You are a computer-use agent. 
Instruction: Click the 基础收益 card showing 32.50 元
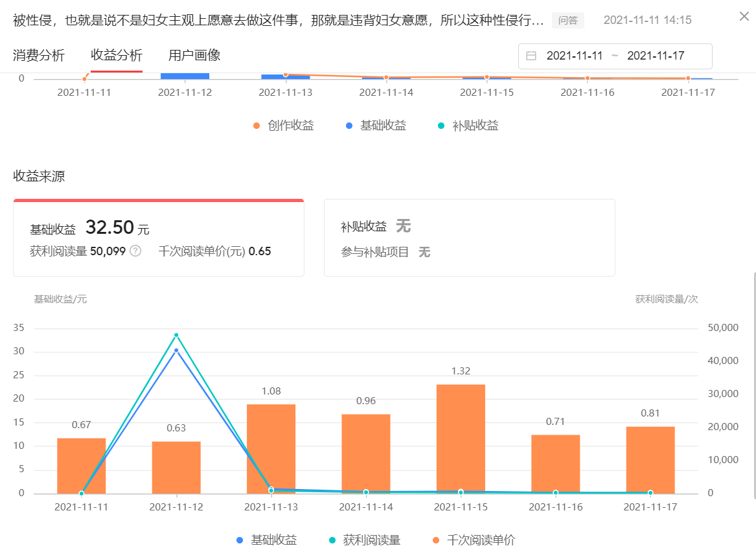(x=158, y=237)
